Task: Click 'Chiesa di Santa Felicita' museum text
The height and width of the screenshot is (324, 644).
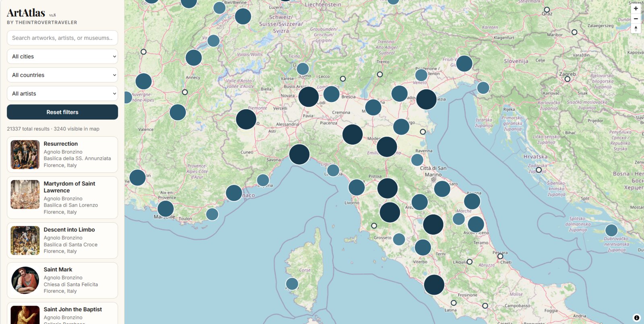Action: (x=71, y=284)
